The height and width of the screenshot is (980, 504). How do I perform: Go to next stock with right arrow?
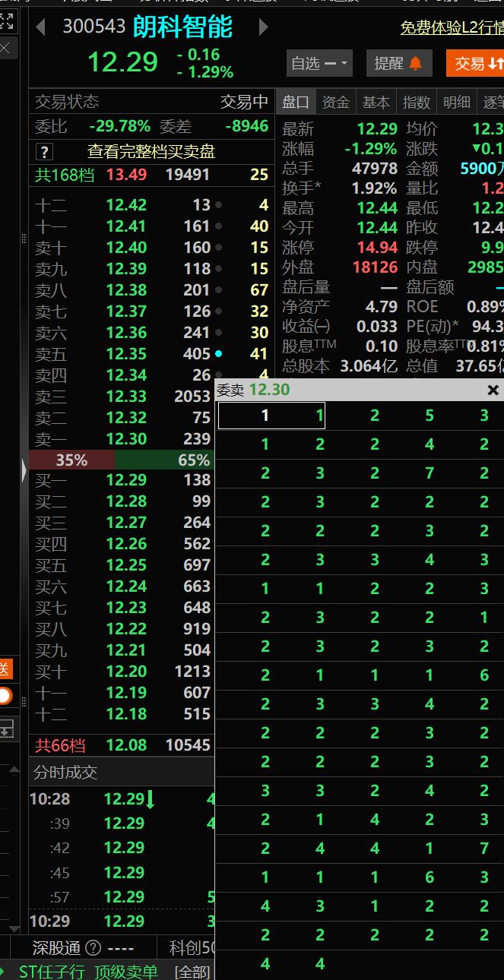(x=264, y=27)
